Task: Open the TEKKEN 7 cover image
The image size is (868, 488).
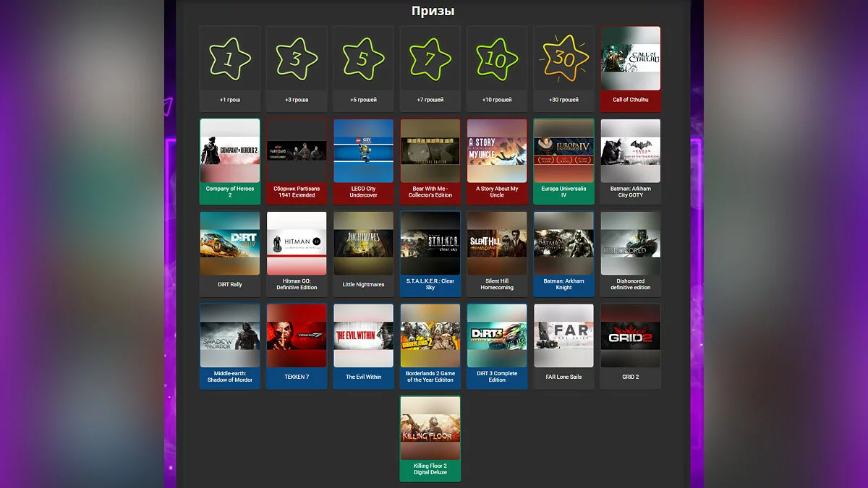Action: pyautogui.click(x=297, y=335)
